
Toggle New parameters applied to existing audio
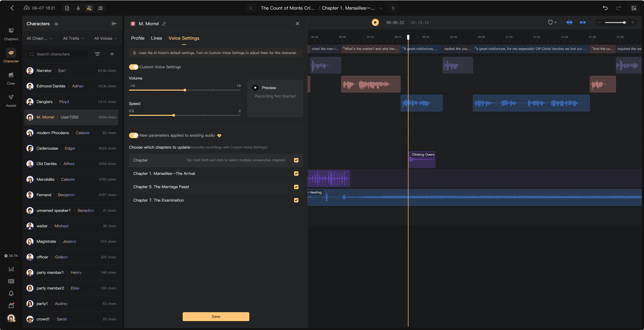click(134, 135)
